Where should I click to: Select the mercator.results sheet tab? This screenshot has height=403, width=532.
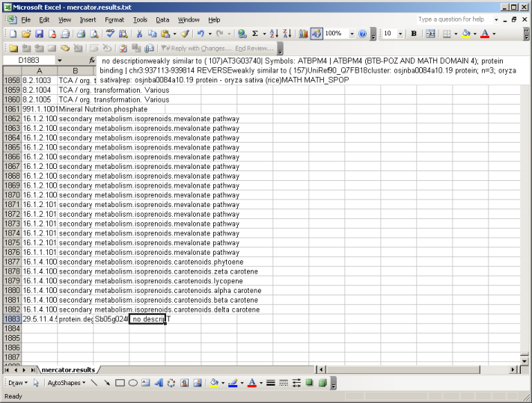point(68,369)
